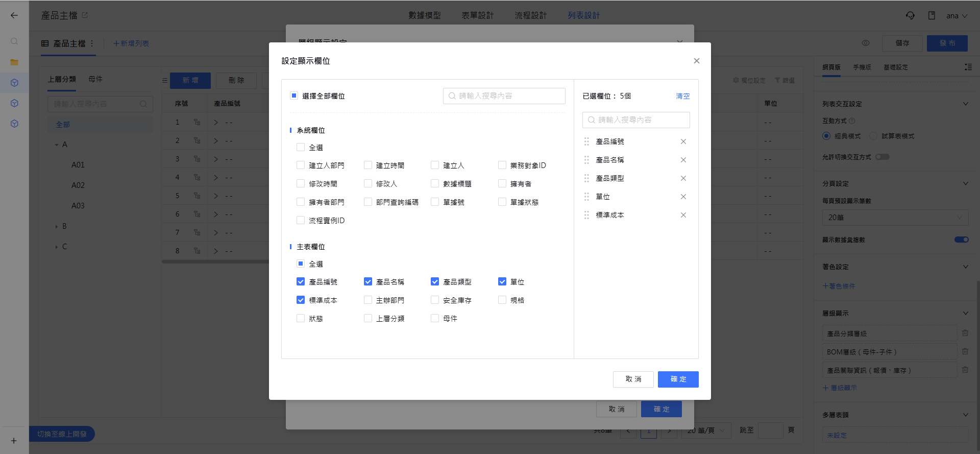The height and width of the screenshot is (454, 980).
Task: Click the add plus icon in sidebar
Action: (14, 441)
